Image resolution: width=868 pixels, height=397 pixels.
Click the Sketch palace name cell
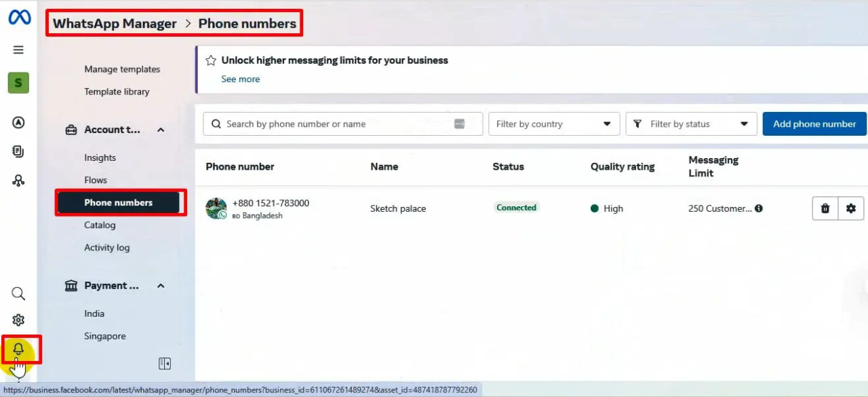[398, 208]
